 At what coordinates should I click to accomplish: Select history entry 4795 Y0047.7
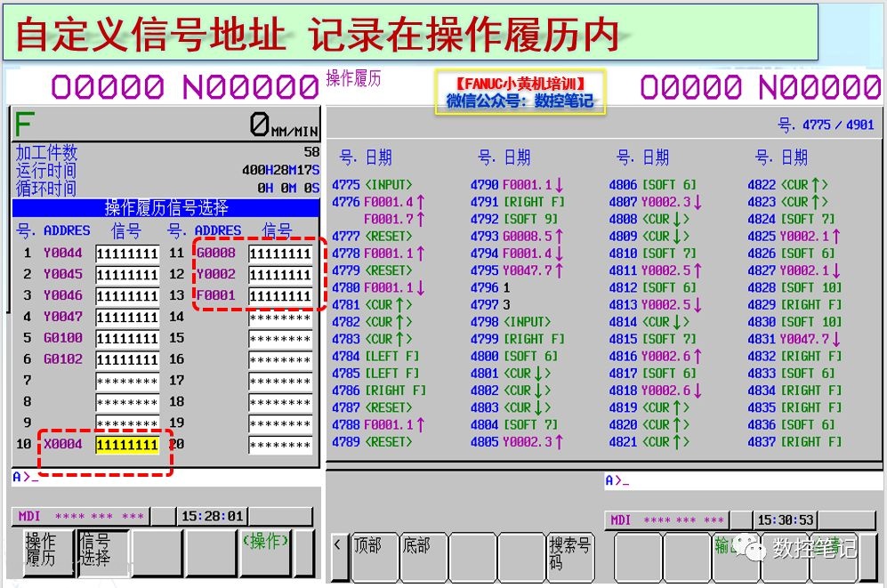517,270
